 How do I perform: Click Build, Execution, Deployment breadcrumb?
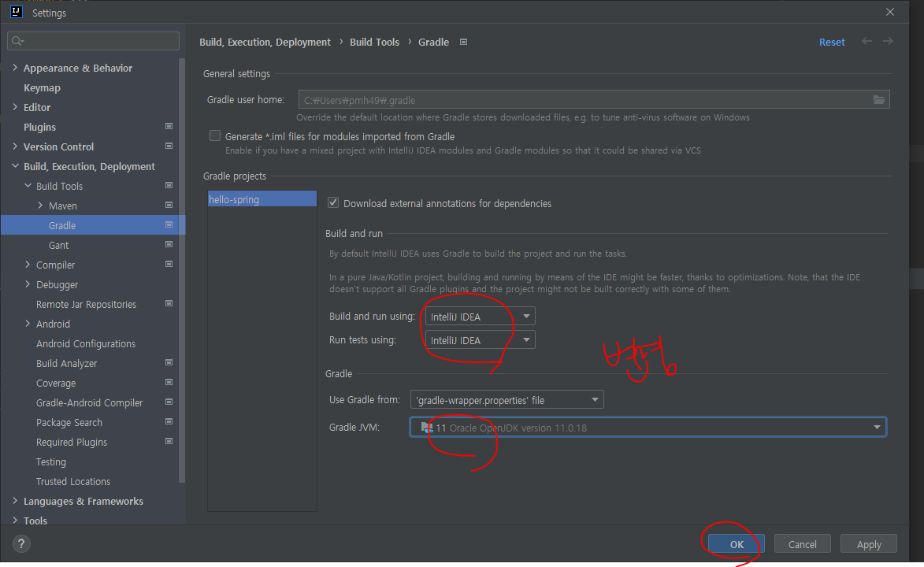click(x=265, y=42)
